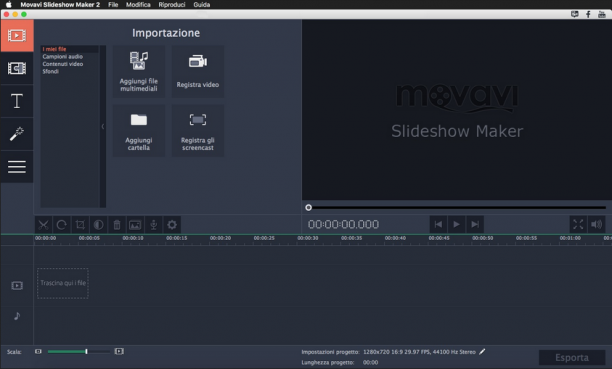Open the Filters magic wand tab
This screenshot has height=369, width=612.
click(17, 134)
